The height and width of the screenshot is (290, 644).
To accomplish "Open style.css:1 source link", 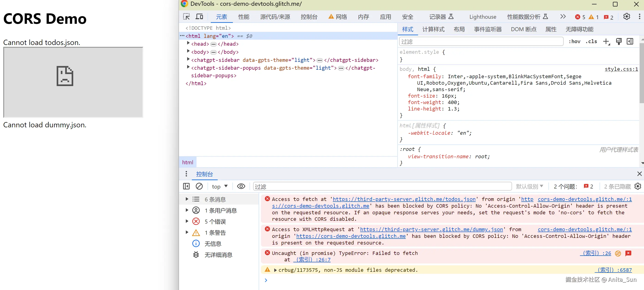I will tap(621, 69).
